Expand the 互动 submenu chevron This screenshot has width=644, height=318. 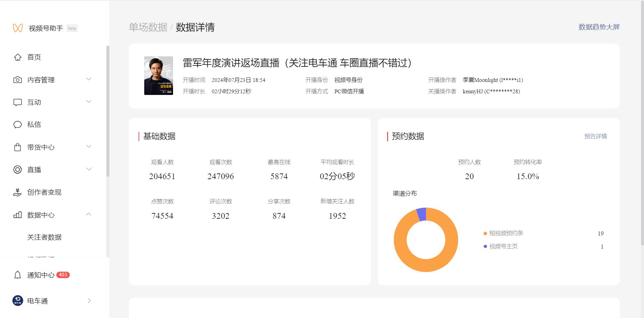tap(89, 102)
